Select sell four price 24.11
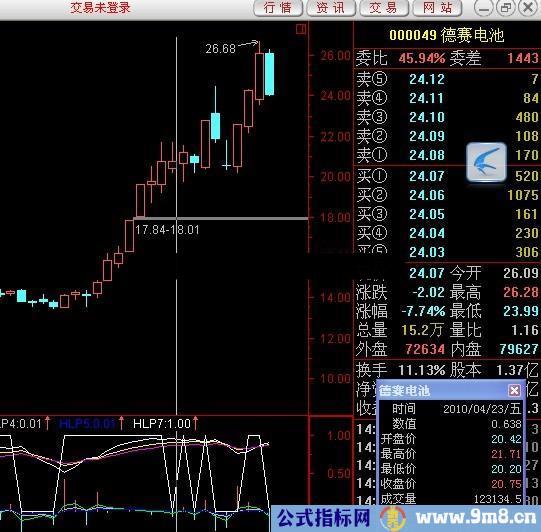The height and width of the screenshot is (532, 541). tap(426, 98)
